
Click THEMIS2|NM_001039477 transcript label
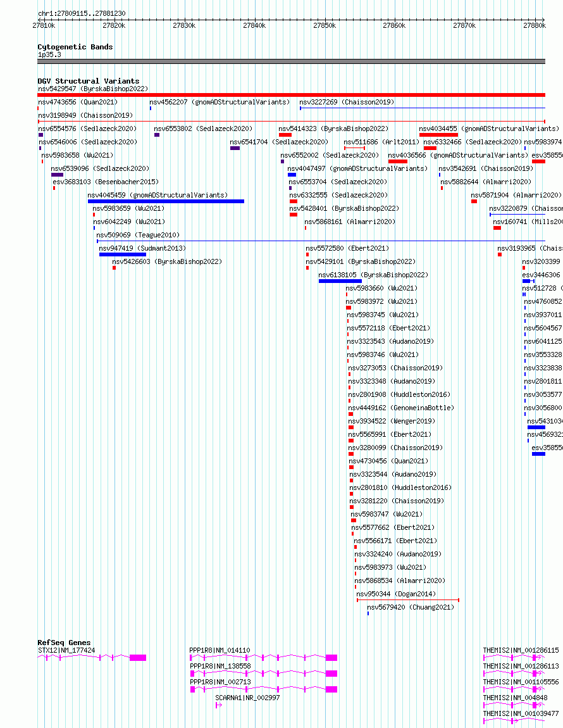coord(521,713)
